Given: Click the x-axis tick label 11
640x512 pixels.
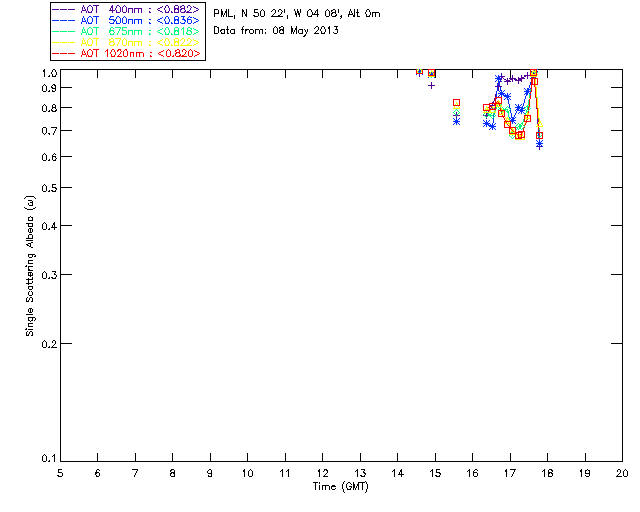Looking at the screenshot, I should pyautogui.click(x=285, y=473).
